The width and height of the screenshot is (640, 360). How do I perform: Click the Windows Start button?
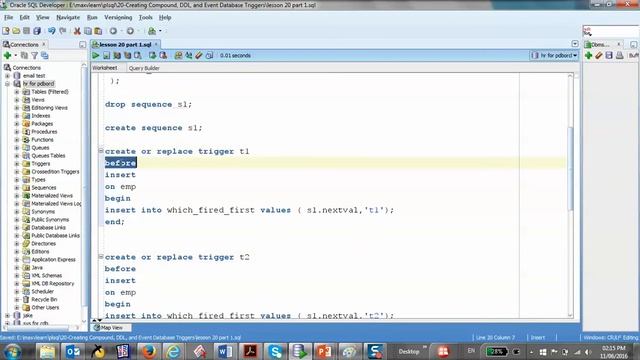(x=13, y=351)
